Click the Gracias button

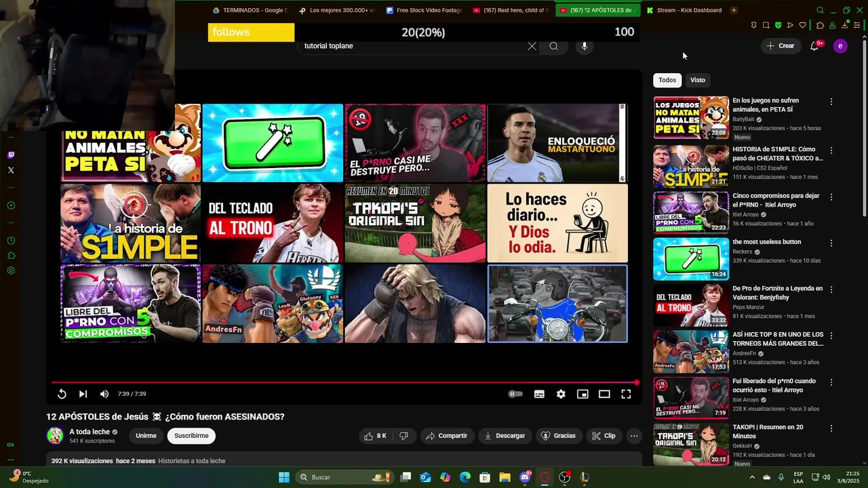(x=558, y=436)
